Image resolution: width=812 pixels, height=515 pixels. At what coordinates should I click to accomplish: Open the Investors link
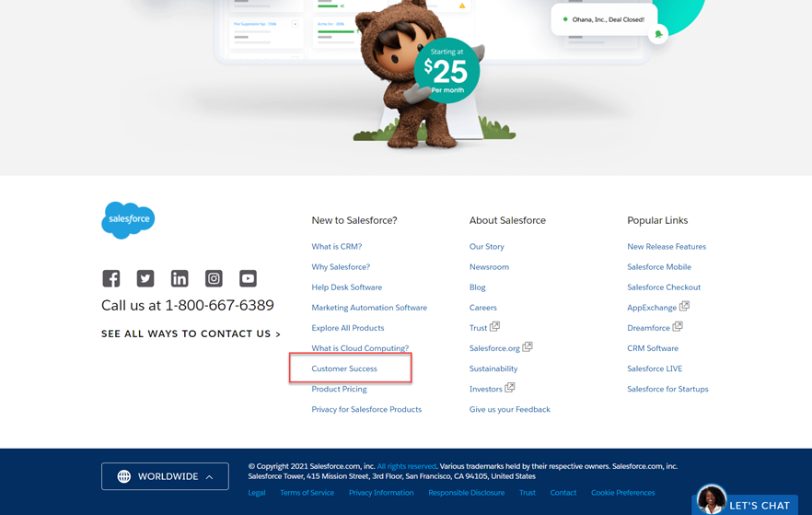pyautogui.click(x=486, y=389)
